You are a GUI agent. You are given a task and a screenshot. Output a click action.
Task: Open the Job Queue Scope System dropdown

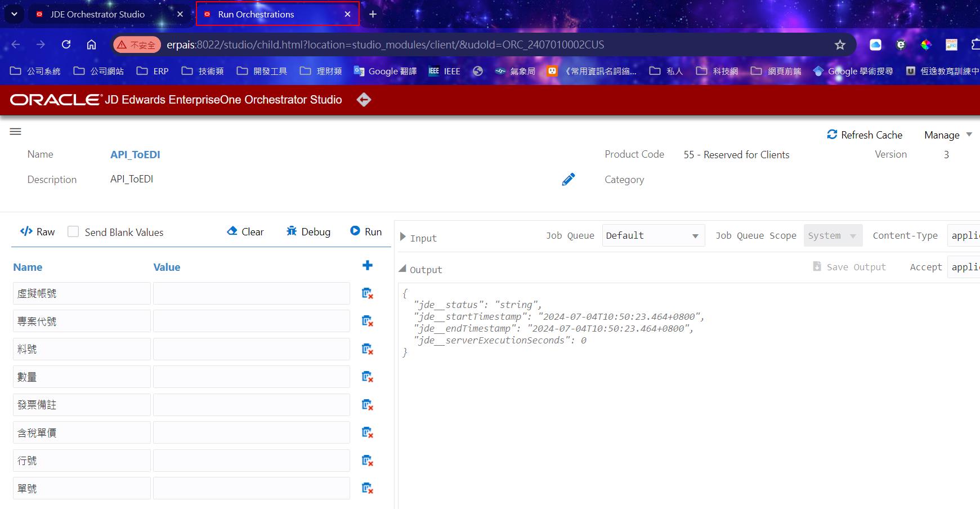pyautogui.click(x=833, y=235)
